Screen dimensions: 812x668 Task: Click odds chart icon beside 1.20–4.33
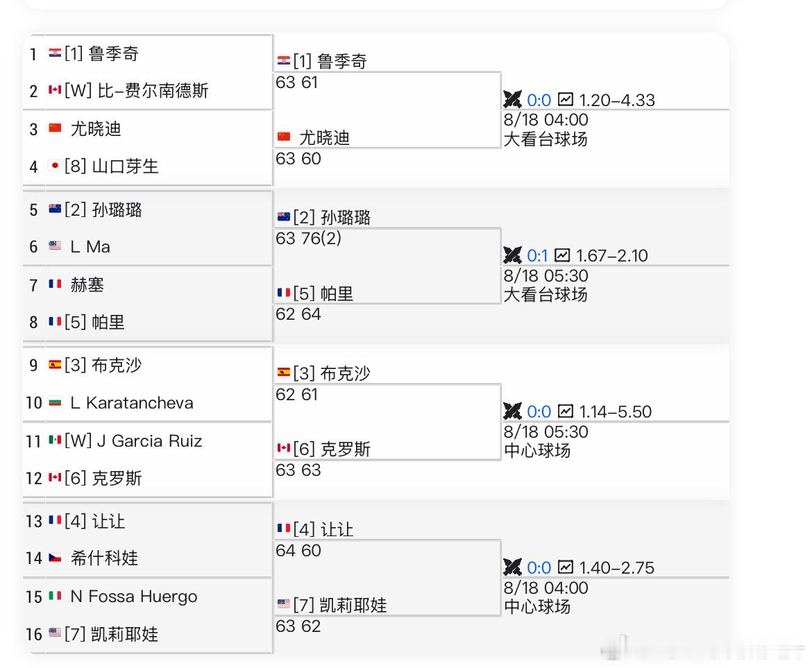pos(565,99)
